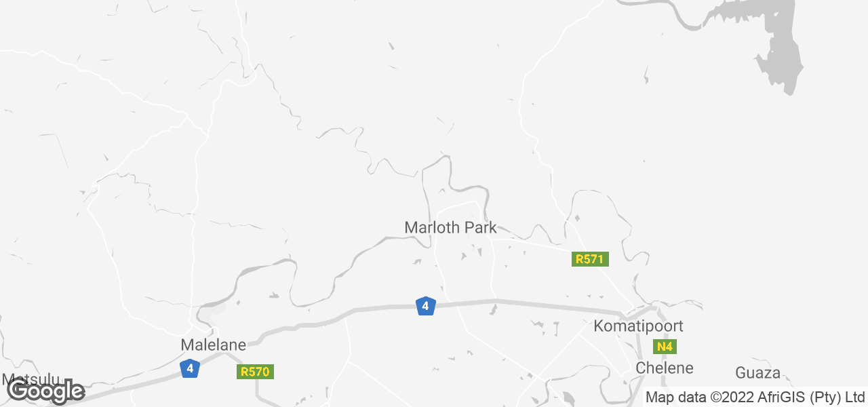Click the blue route 4 shield near Malelane
This screenshot has width=868, height=407.
coord(190,368)
